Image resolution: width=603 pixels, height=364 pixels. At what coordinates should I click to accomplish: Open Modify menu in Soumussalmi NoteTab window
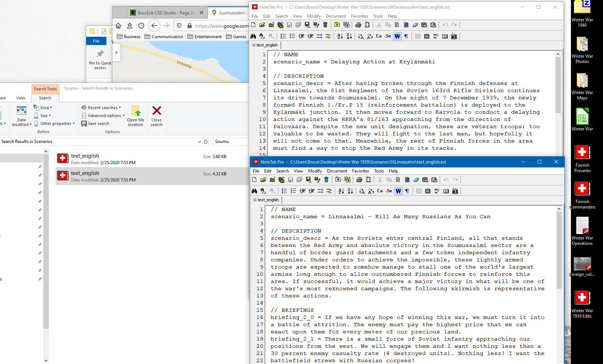(x=314, y=16)
